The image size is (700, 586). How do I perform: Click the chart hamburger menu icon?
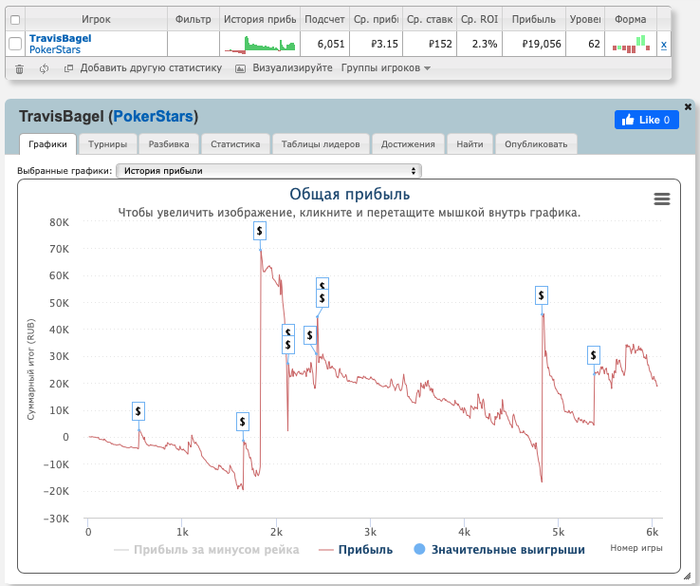[x=662, y=199]
